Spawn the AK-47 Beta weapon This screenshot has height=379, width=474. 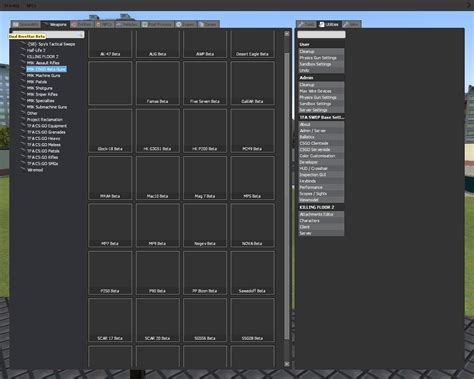coord(110,44)
